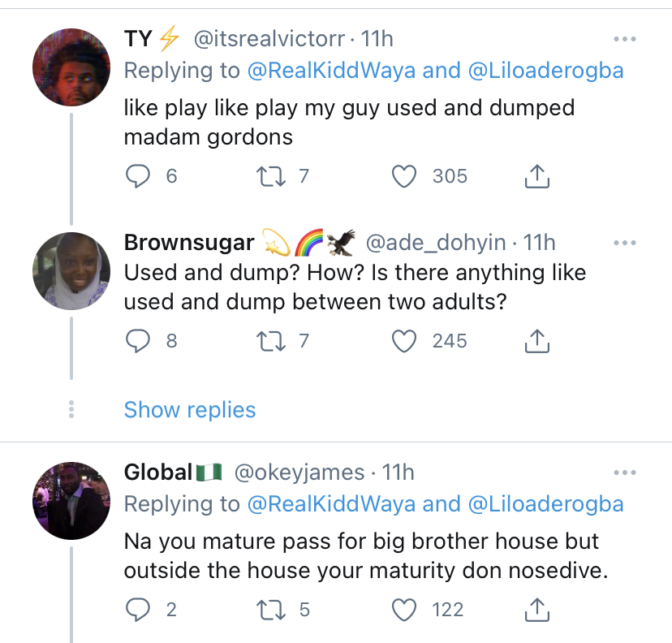Image resolution: width=672 pixels, height=643 pixels.
Task: Open more options on TY's tweet
Action: pyautogui.click(x=624, y=39)
